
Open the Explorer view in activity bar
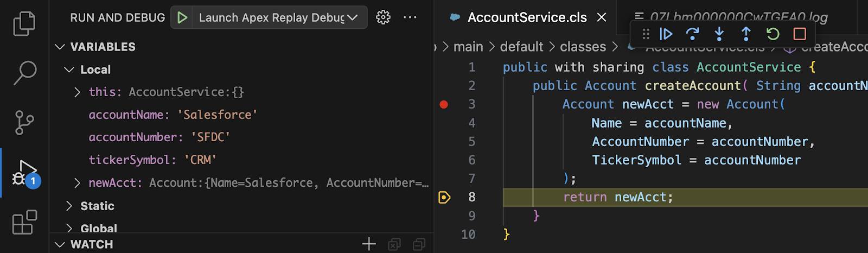coord(24,23)
